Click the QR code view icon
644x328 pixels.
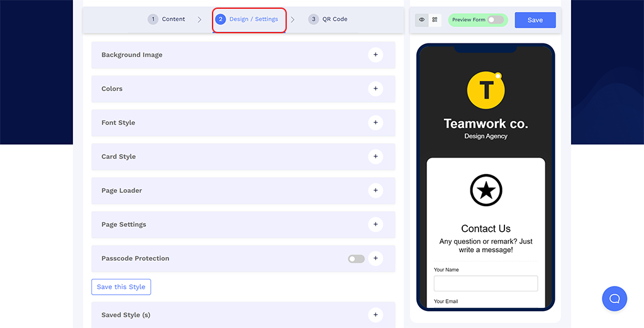coord(435,20)
